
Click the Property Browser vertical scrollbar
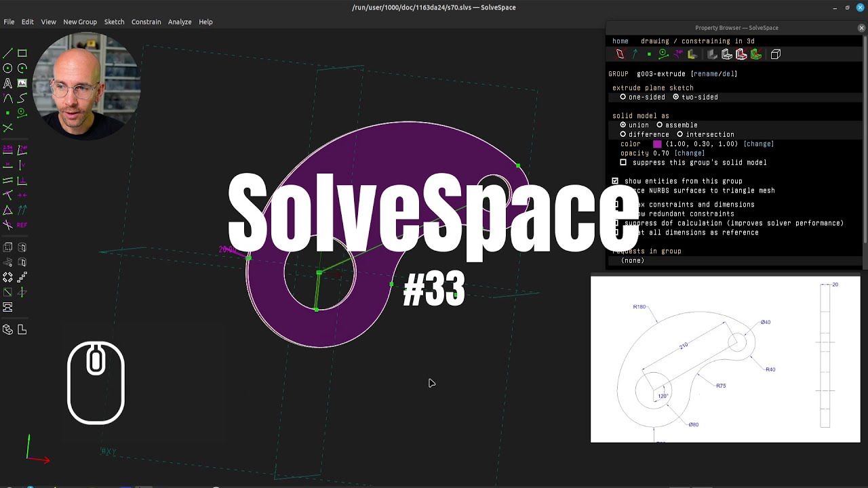click(x=864, y=139)
